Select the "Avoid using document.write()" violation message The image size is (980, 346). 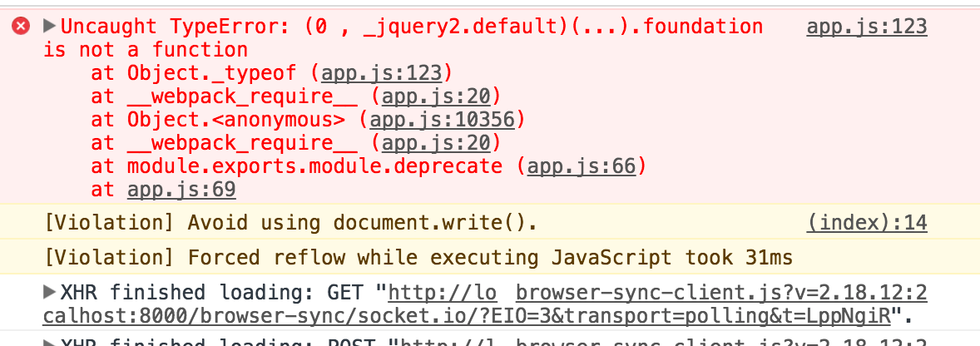[290, 223]
